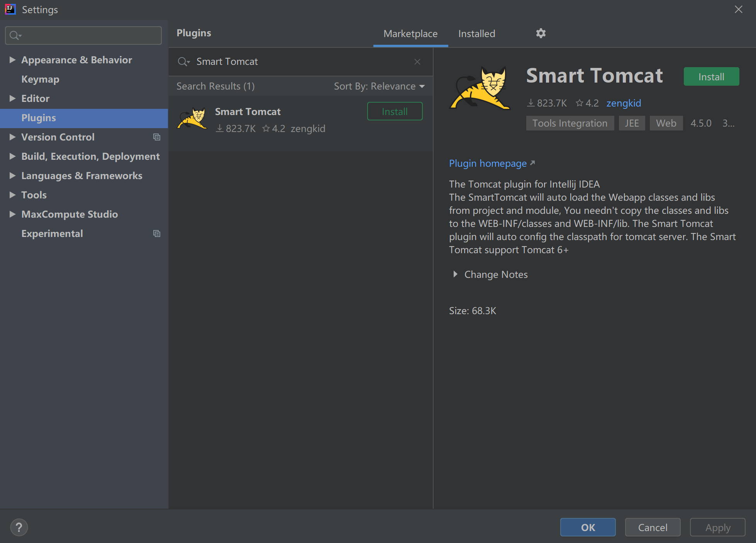Viewport: 756px width, 543px height.
Task: Click the filled green Install button
Action: [711, 77]
